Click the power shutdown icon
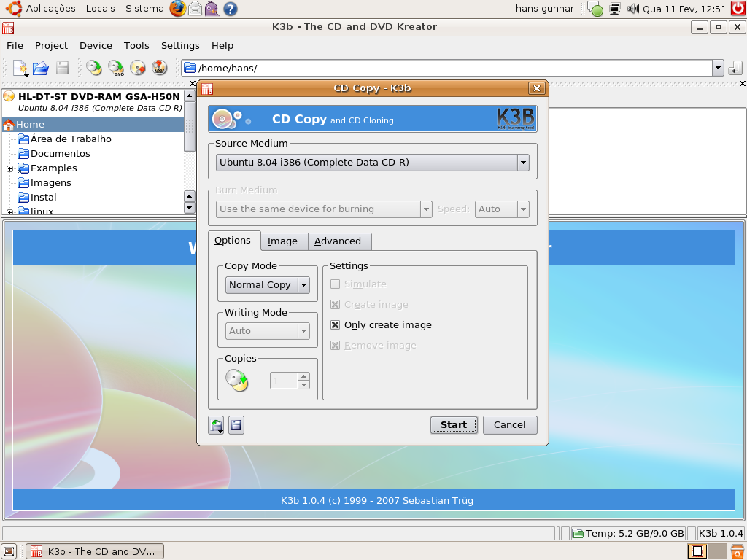 tap(738, 9)
